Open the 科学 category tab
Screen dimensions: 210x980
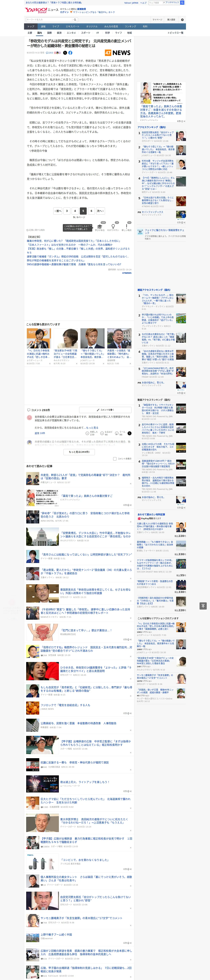point(107,33)
